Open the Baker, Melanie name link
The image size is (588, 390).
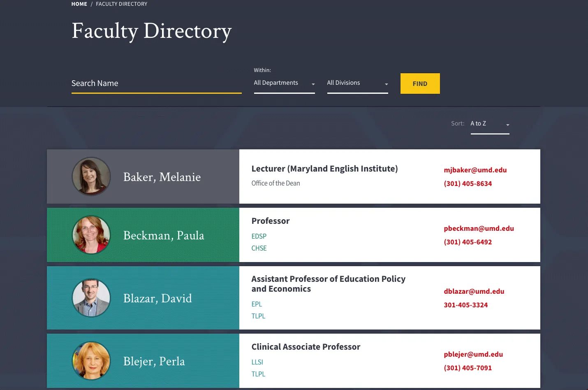point(162,177)
